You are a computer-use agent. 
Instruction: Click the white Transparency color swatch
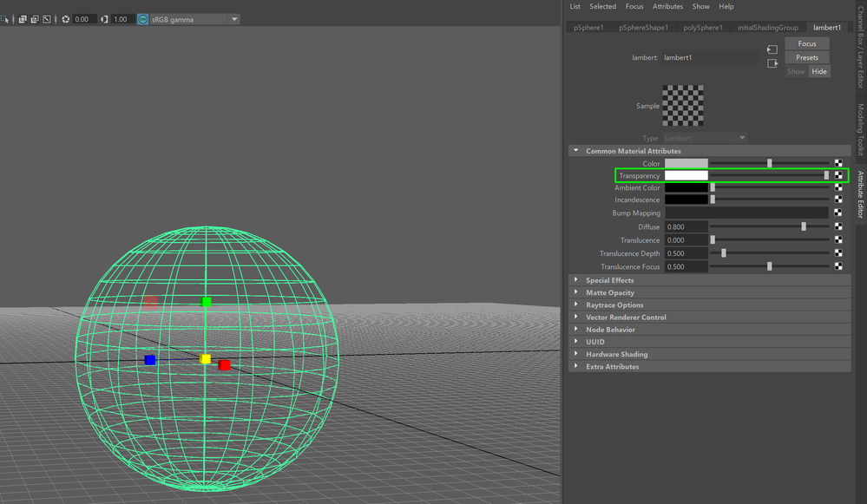coord(686,175)
